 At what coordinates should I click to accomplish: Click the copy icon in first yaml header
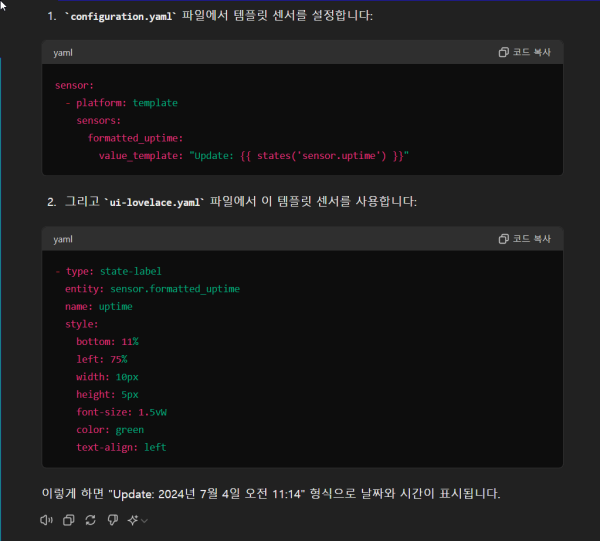[x=504, y=52]
